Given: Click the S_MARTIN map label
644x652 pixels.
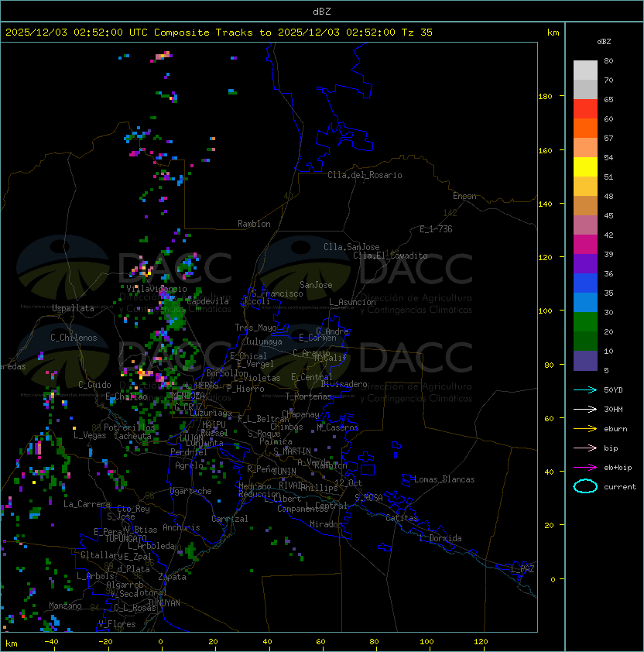Looking at the screenshot, I should [x=292, y=451].
